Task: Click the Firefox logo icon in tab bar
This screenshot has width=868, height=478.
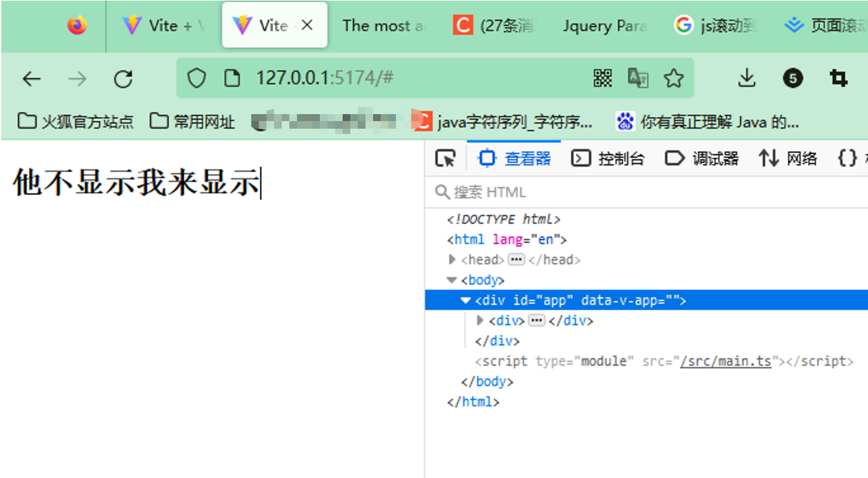Action: (77, 25)
